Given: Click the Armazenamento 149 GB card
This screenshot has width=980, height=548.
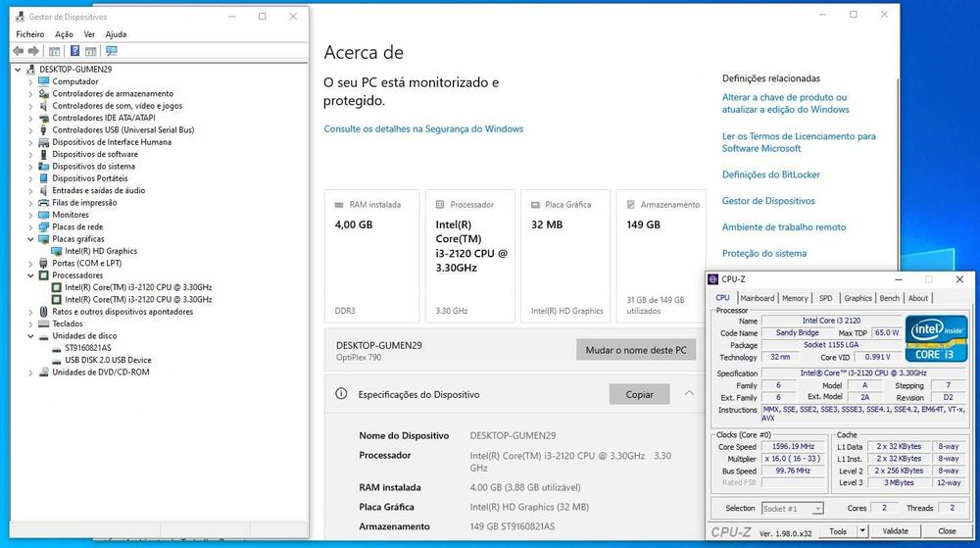Looking at the screenshot, I should coord(661,257).
